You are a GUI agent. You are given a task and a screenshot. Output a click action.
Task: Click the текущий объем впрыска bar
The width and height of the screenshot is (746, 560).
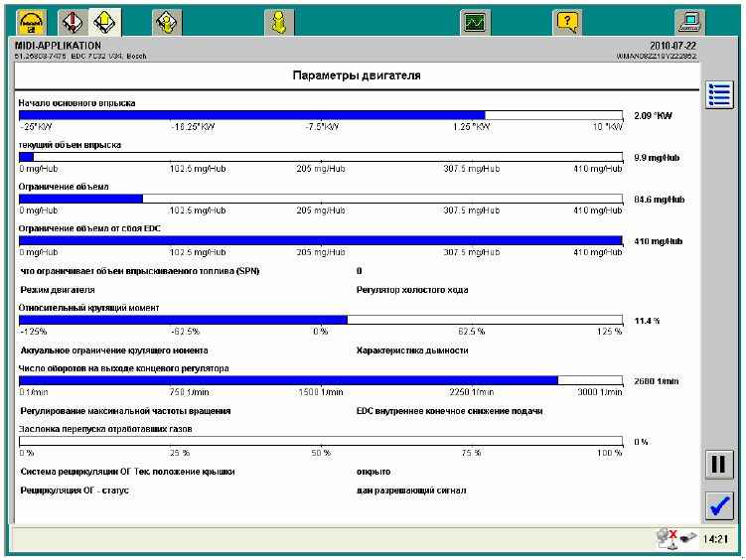coord(321,157)
